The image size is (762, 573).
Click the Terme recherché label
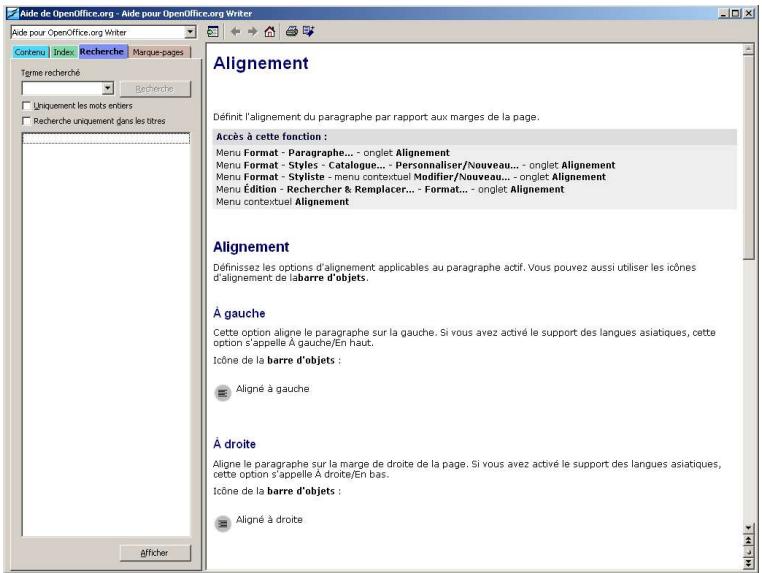pos(51,73)
